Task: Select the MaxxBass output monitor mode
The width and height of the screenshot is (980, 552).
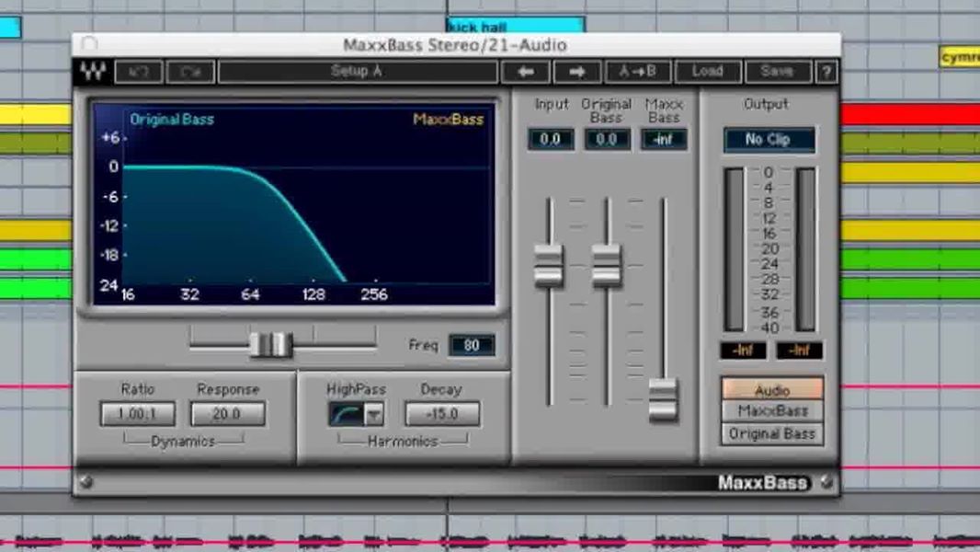Action: coord(772,410)
